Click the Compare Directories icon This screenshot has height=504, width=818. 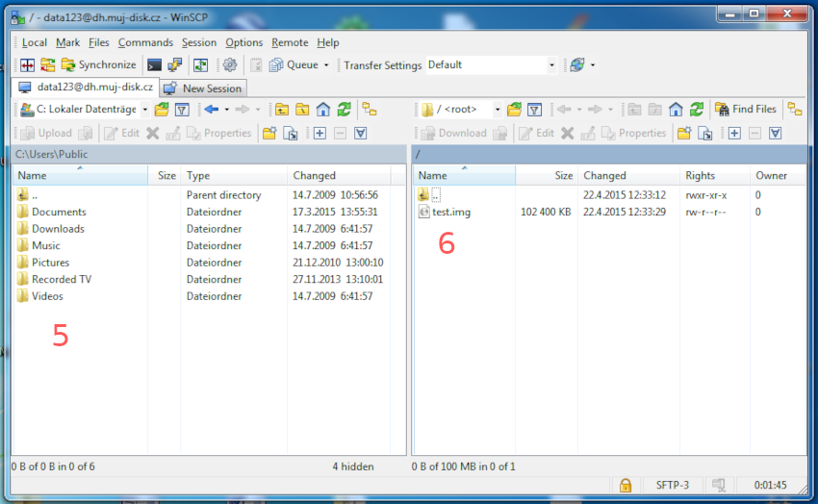[x=27, y=65]
